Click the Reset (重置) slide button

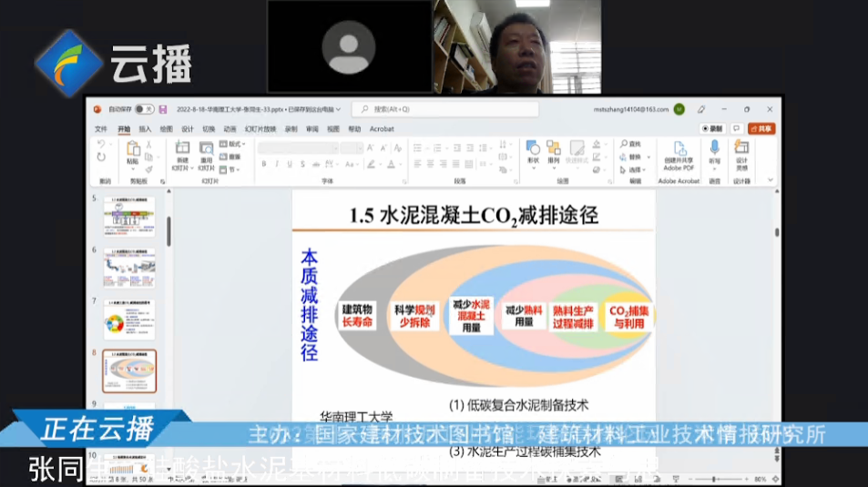230,157
